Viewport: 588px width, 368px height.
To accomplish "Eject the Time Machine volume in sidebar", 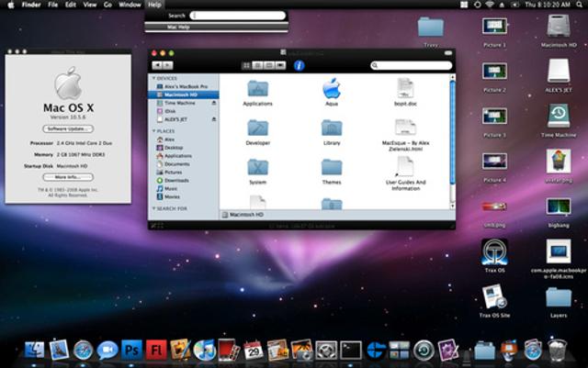I will click(x=214, y=104).
